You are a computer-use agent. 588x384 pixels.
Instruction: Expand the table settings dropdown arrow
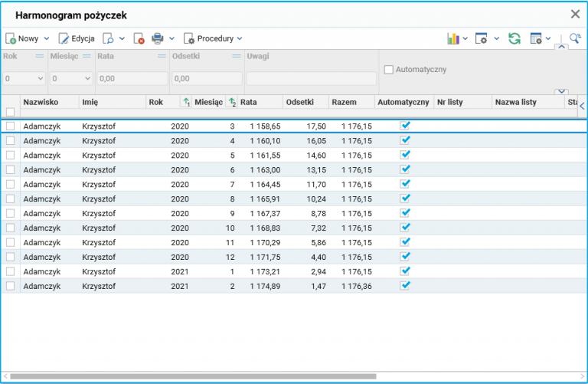(x=548, y=38)
